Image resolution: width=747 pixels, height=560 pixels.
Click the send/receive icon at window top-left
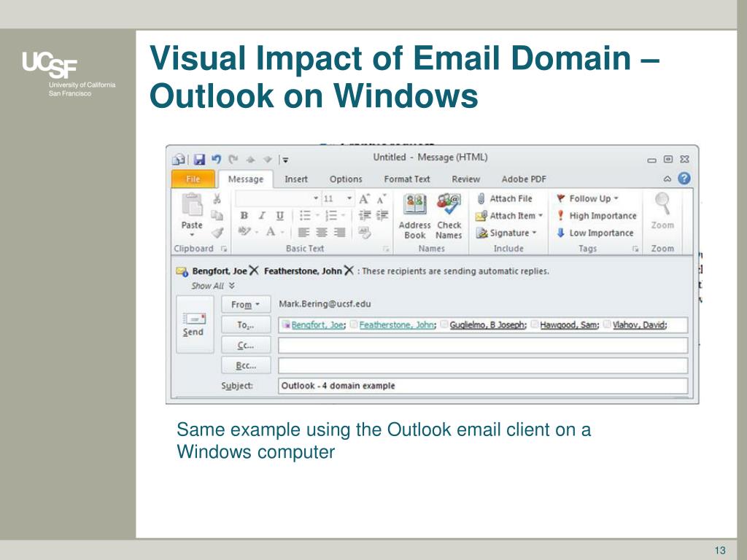point(179,160)
